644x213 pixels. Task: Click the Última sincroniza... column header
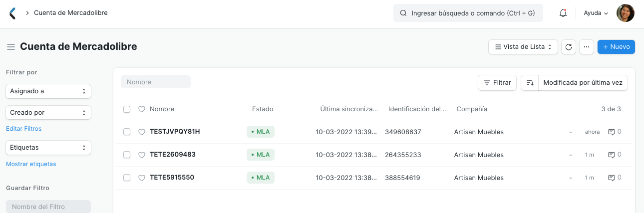[x=349, y=109]
